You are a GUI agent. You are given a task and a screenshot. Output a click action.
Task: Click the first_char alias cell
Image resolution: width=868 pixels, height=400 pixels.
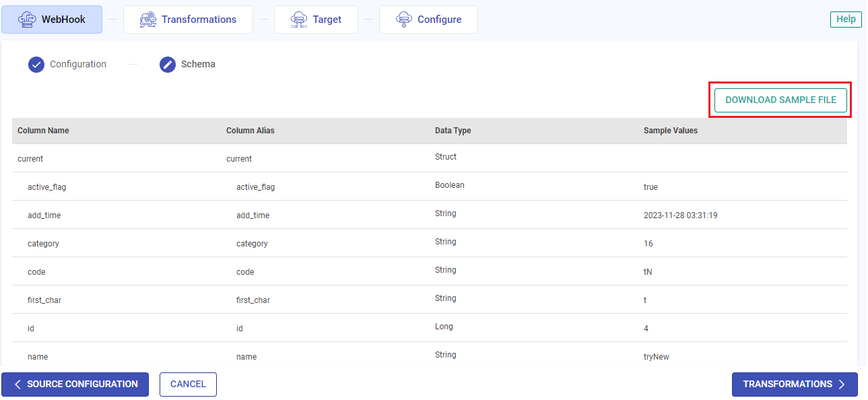[251, 298]
